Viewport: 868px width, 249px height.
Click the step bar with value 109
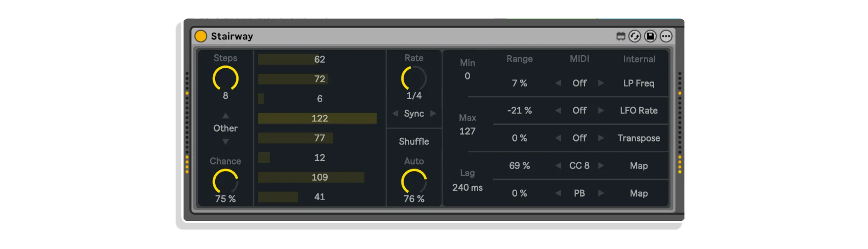tap(319, 177)
